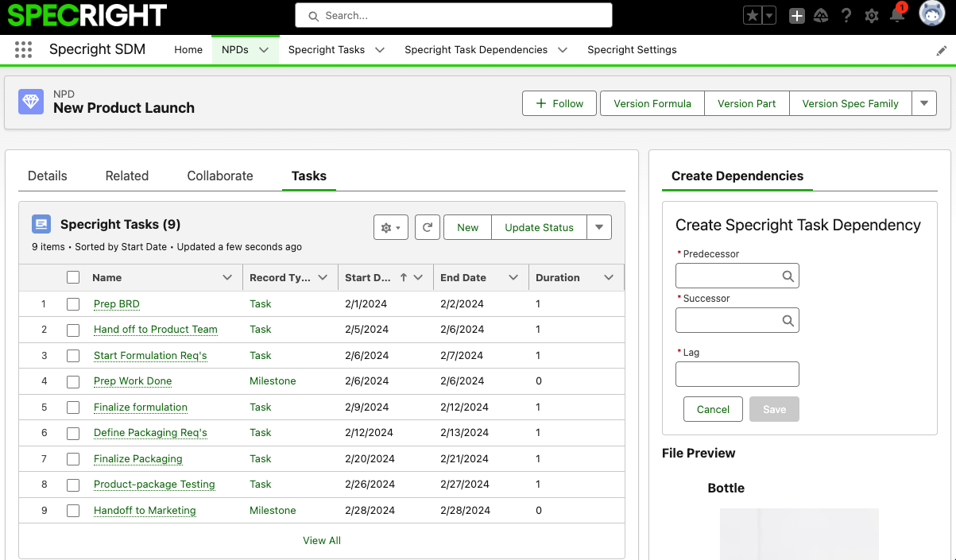Switch to the Details tab
Image resolution: width=956 pixels, height=560 pixels.
tap(48, 176)
